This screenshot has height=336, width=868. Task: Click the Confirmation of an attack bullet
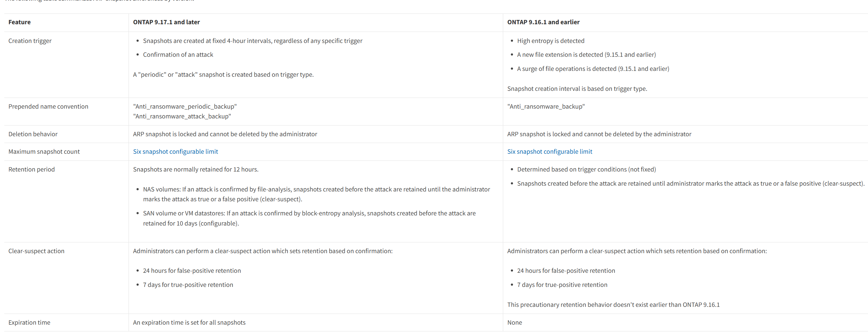click(178, 55)
